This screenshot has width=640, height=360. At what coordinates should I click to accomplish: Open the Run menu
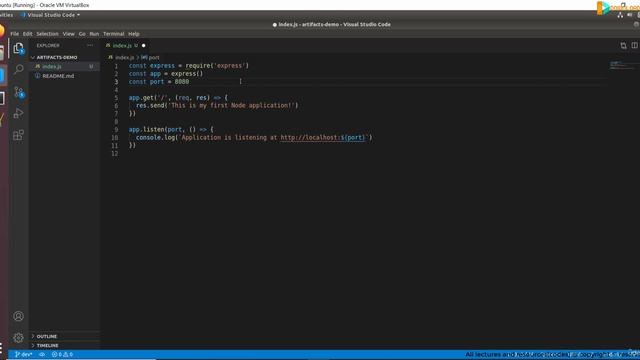94,34
